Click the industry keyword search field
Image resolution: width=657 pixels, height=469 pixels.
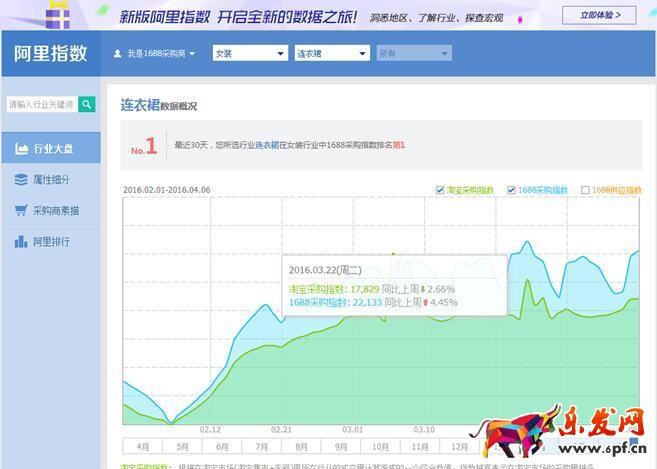pos(41,104)
